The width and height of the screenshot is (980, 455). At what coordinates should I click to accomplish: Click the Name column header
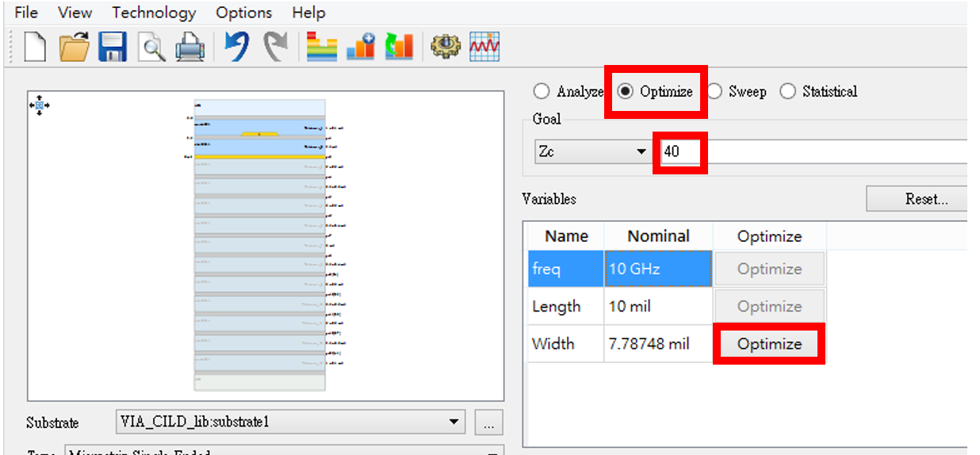point(566,236)
